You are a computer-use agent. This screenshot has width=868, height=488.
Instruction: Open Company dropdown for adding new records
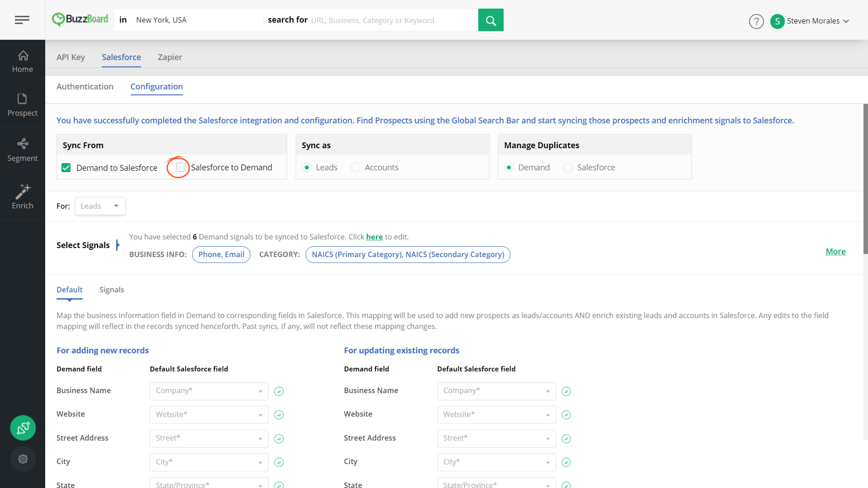[209, 391]
